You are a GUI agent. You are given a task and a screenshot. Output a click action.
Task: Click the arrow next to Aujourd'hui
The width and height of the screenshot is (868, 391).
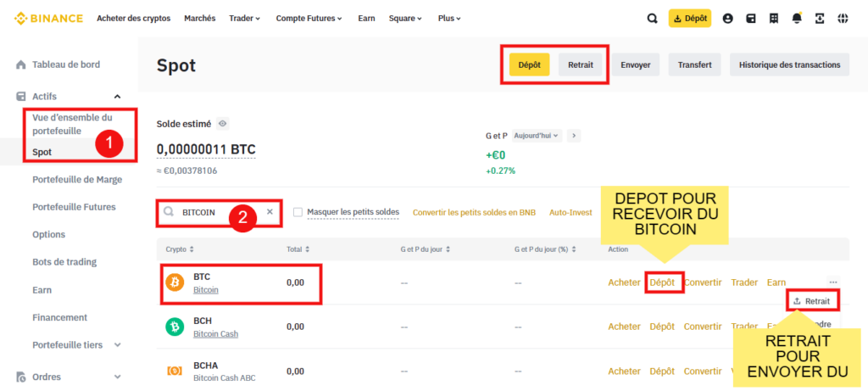(x=574, y=135)
